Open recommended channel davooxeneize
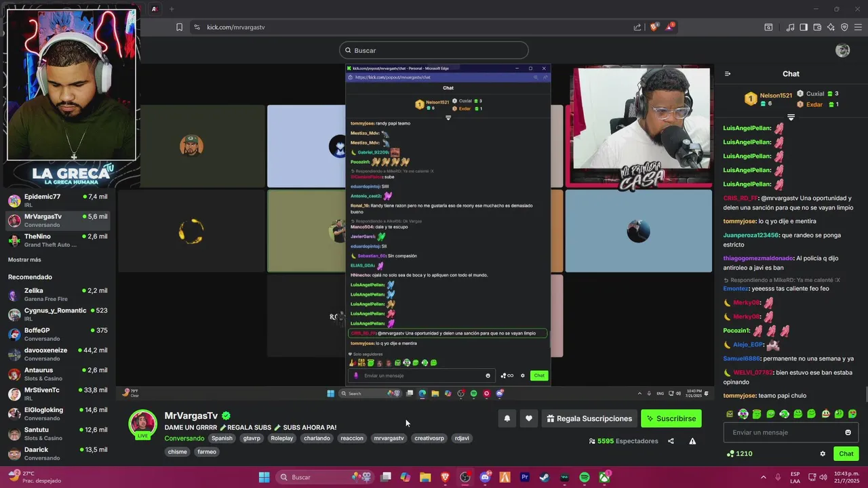Image resolution: width=868 pixels, height=488 pixels. coord(58,354)
